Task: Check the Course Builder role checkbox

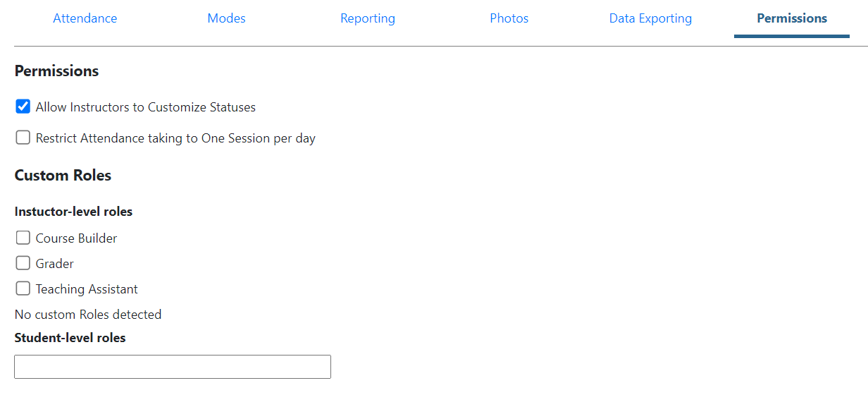Action: (23, 238)
